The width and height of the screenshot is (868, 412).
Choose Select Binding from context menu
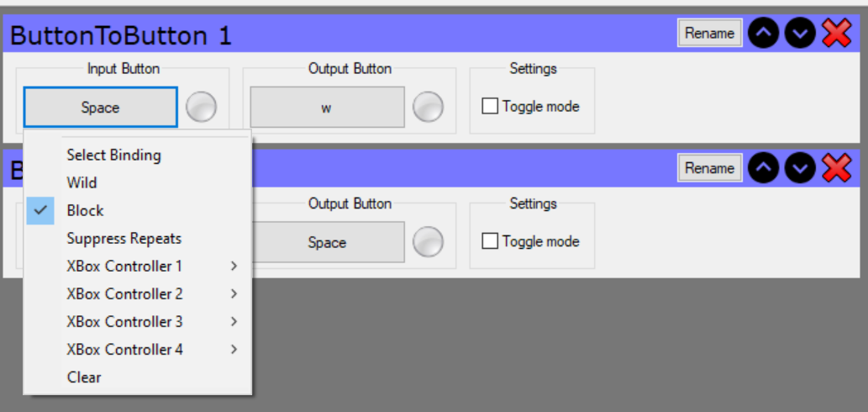pyautogui.click(x=113, y=155)
